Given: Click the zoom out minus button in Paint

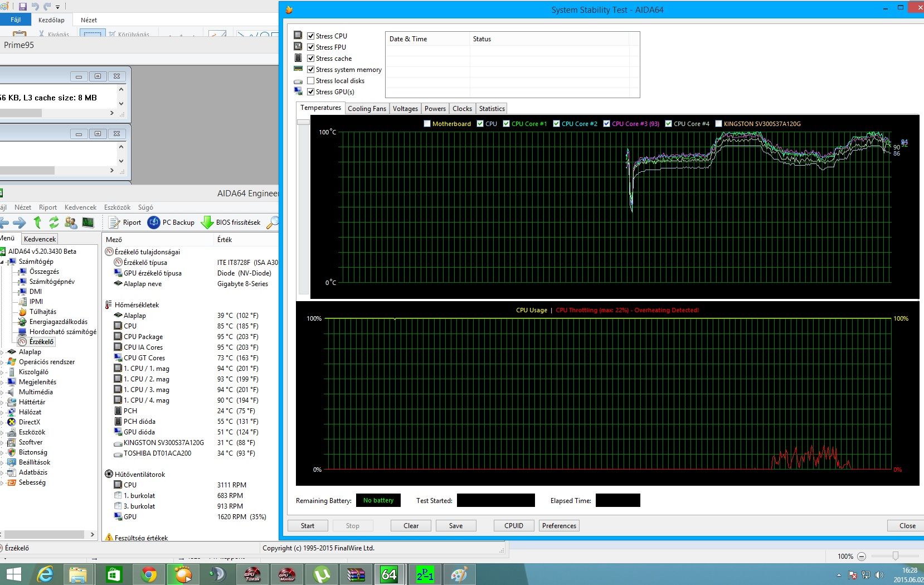Looking at the screenshot, I should (862, 557).
